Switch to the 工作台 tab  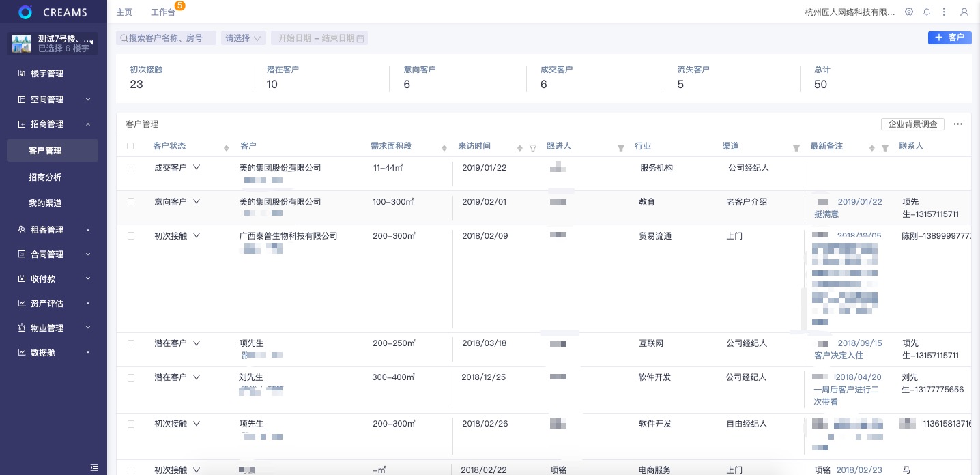(x=164, y=12)
